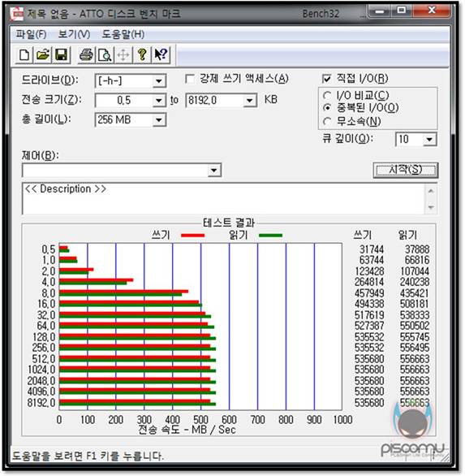Open the 도움말(H) menu
The width and height of the screenshot is (465, 476).
[x=123, y=34]
